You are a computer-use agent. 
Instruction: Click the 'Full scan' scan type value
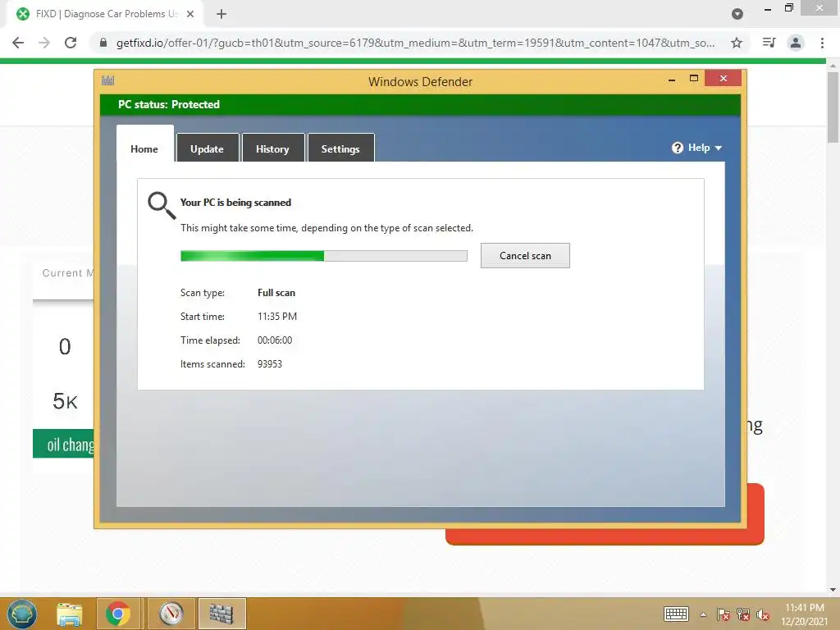coord(276,293)
